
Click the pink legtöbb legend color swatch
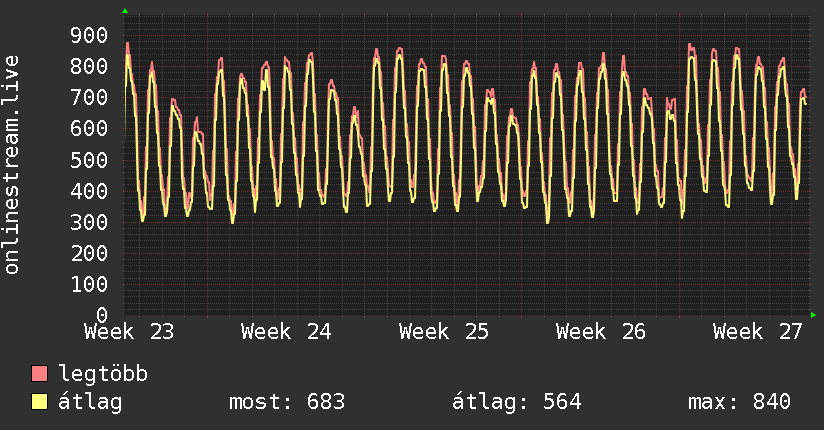pos(39,373)
